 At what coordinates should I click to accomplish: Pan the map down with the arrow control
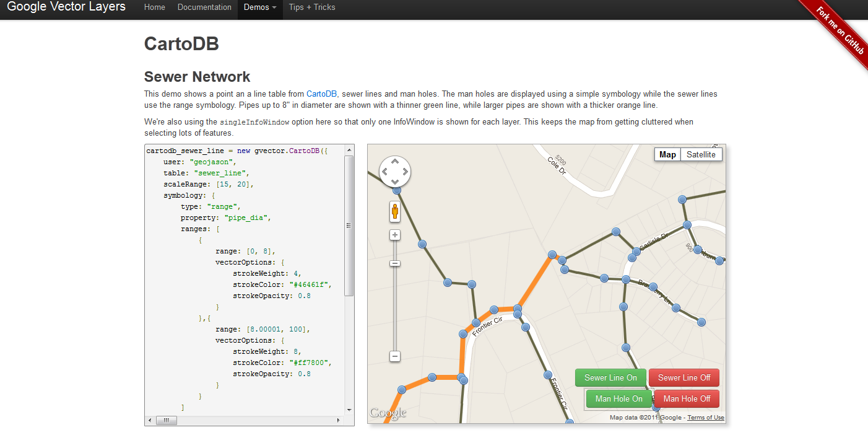tap(394, 181)
